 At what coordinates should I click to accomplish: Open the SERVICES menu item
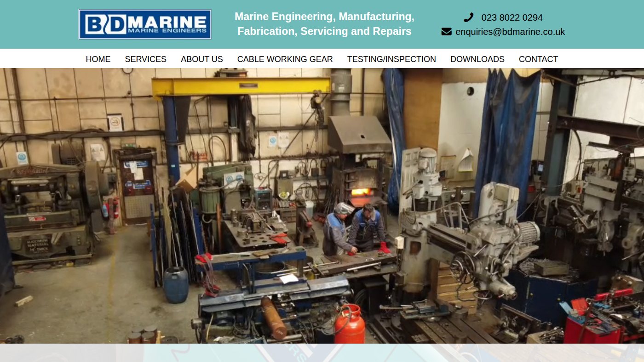(146, 59)
